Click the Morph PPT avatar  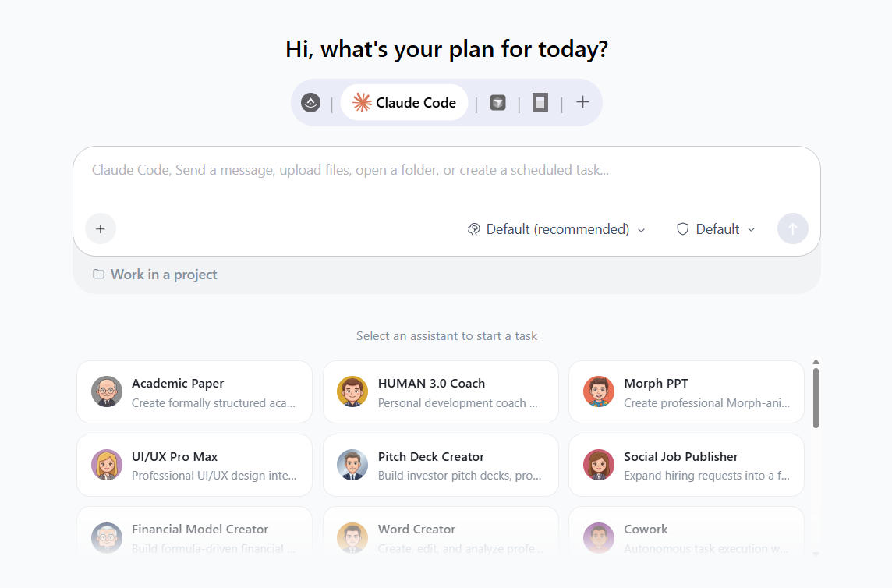coord(599,391)
